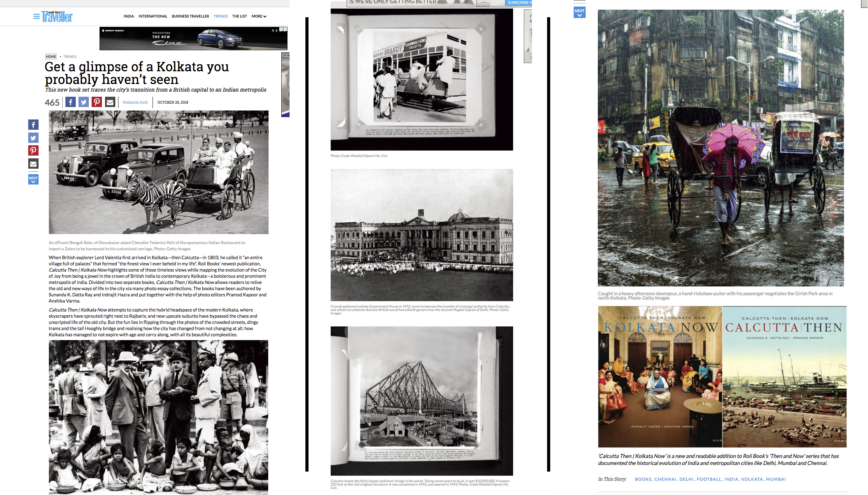Expand the MORE dropdown in navigation
The image size is (868, 495).
tap(259, 16)
